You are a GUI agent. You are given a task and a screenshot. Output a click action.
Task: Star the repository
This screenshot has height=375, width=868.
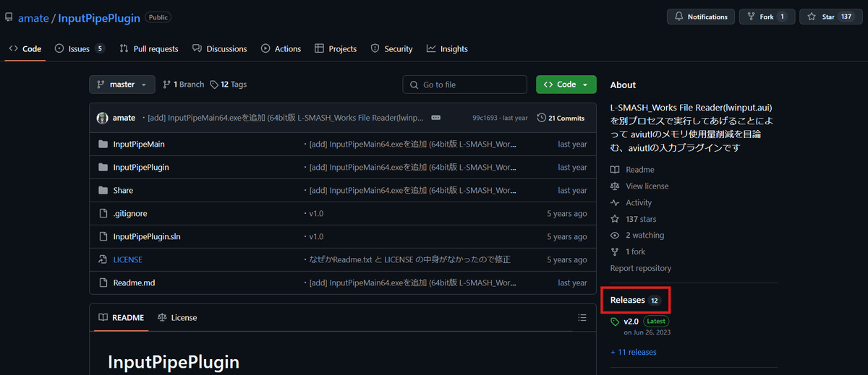[x=831, y=17]
